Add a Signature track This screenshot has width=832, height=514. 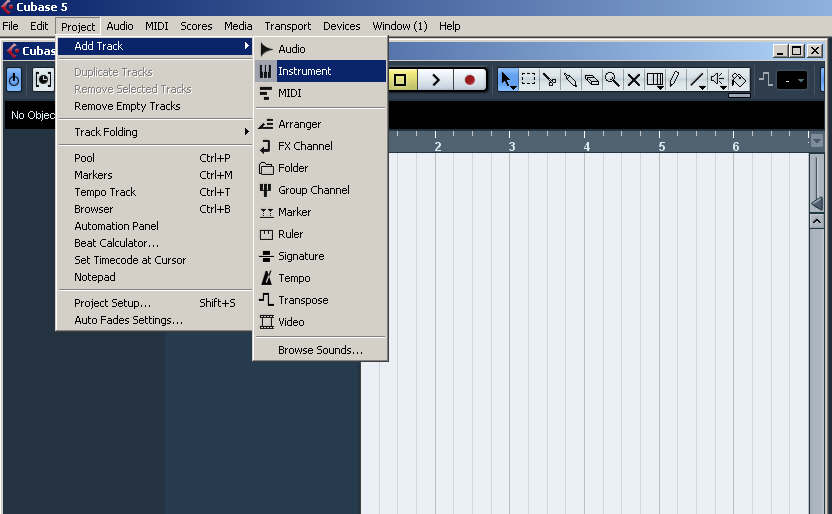[x=320, y=256]
